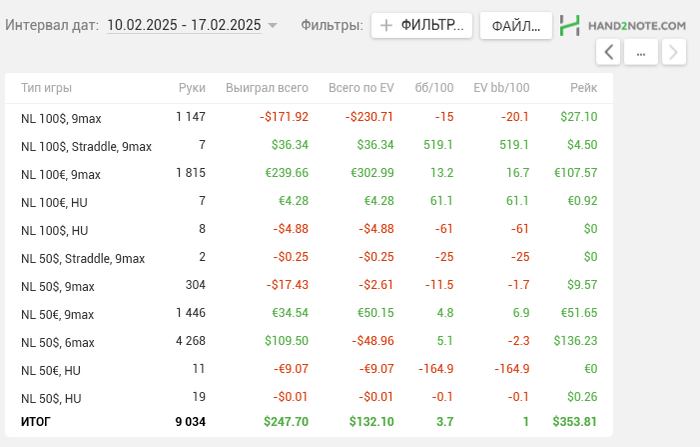This screenshot has width=700, height=447.
Task: Sort by Рейк column header
Action: pyautogui.click(x=583, y=88)
